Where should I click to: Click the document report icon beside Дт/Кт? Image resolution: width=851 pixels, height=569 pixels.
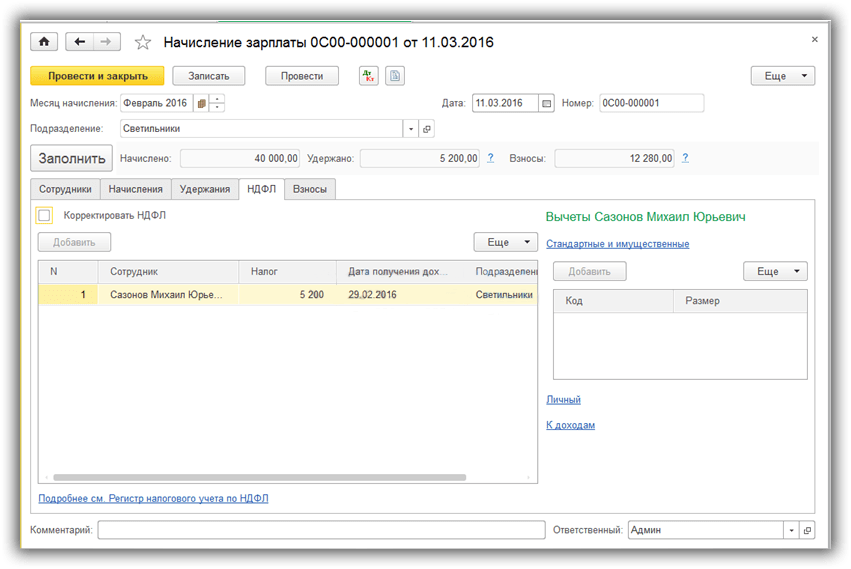[x=395, y=76]
